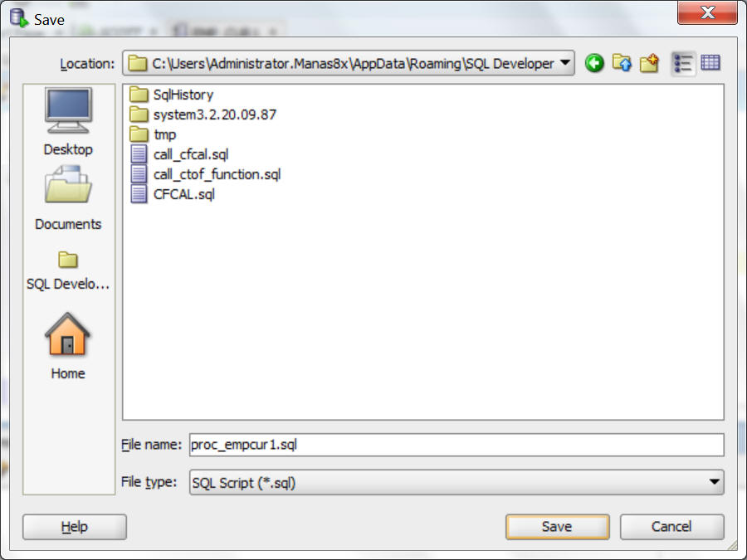
Task: Switch to Details view icon
Action: click(x=710, y=63)
